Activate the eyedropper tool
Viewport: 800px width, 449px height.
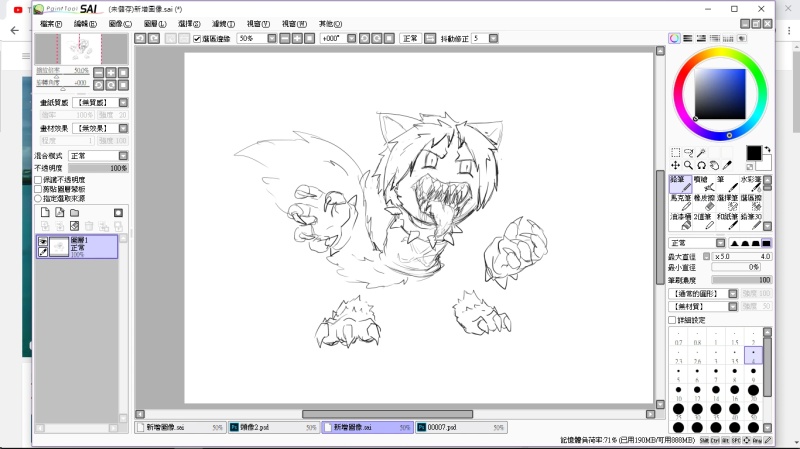(x=727, y=165)
